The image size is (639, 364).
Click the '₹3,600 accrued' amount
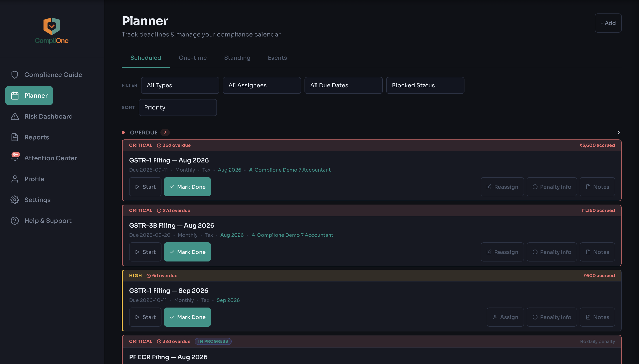[597, 146]
